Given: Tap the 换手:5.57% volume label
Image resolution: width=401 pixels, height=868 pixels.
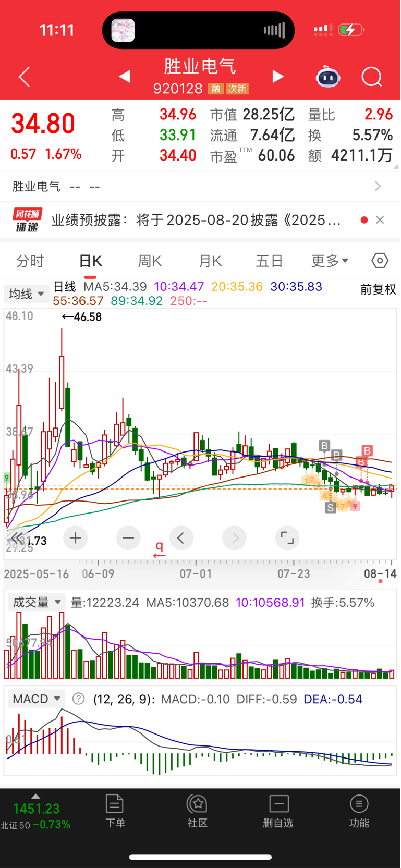Looking at the screenshot, I should [x=343, y=603].
